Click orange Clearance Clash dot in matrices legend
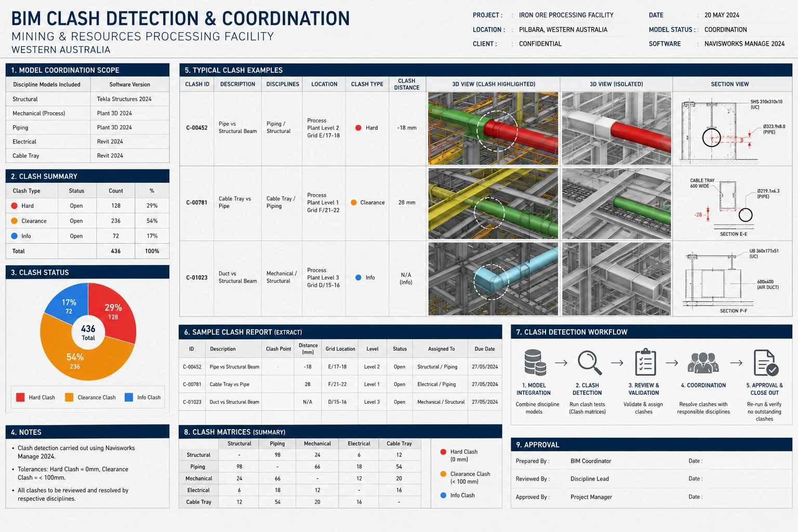This screenshot has width=798, height=532. [443, 474]
